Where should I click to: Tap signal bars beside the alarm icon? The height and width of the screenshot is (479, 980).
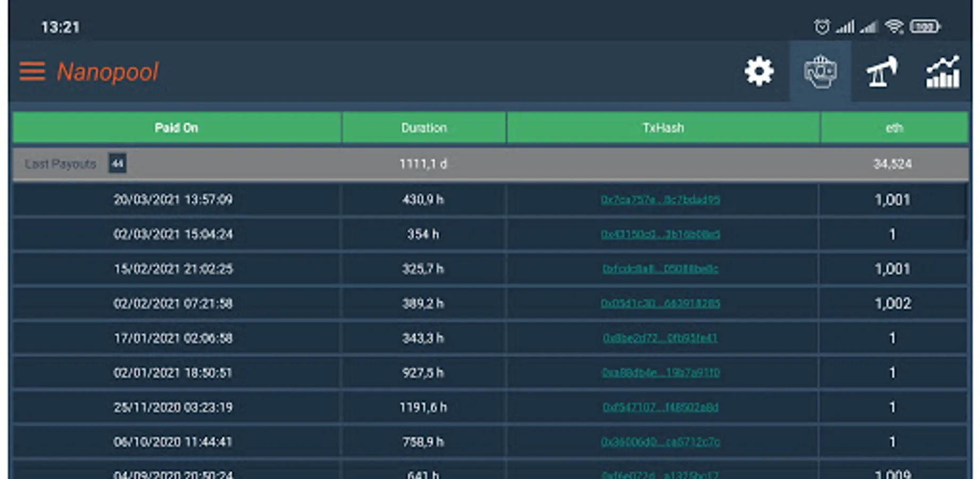844,26
